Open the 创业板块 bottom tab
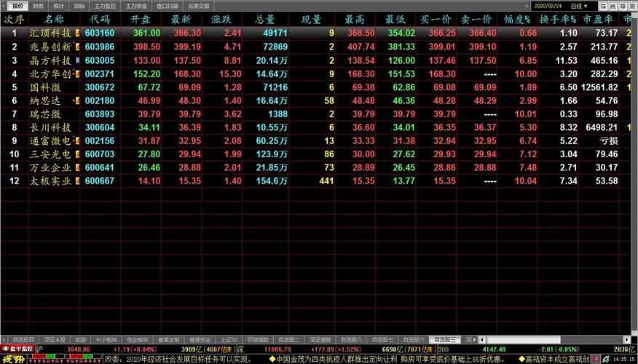 [x=138, y=339]
